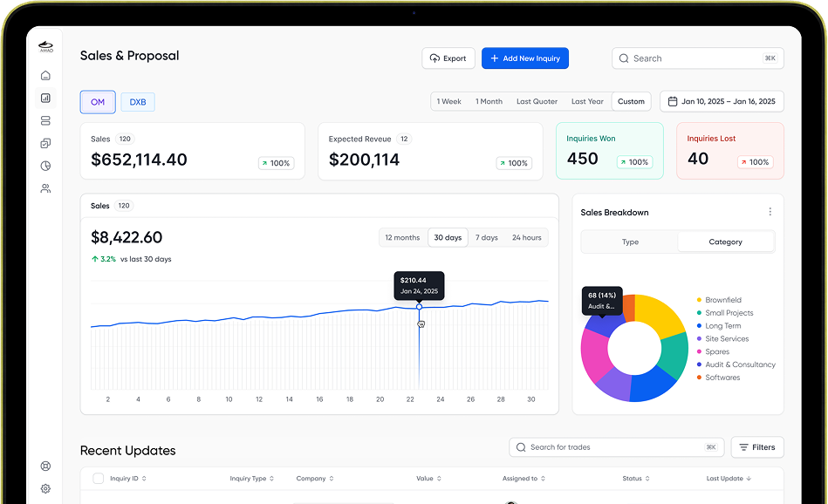
Task: Switch chart to 12 months
Action: pyautogui.click(x=402, y=237)
